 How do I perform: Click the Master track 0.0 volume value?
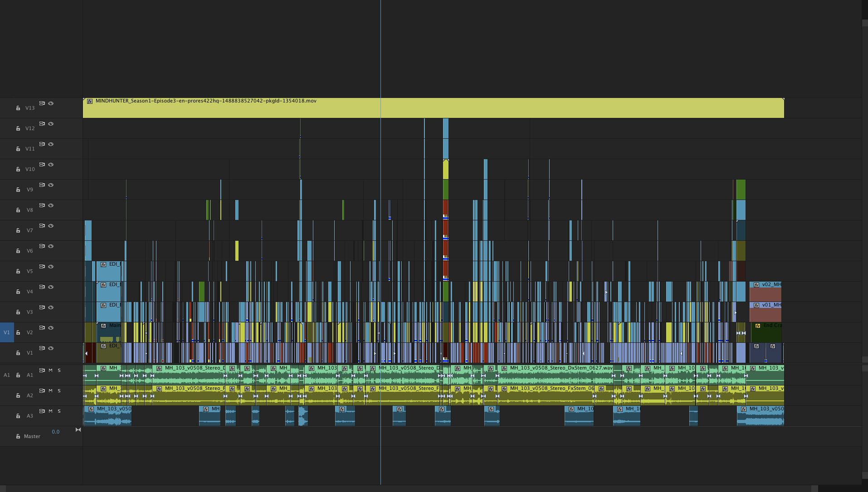(x=55, y=432)
